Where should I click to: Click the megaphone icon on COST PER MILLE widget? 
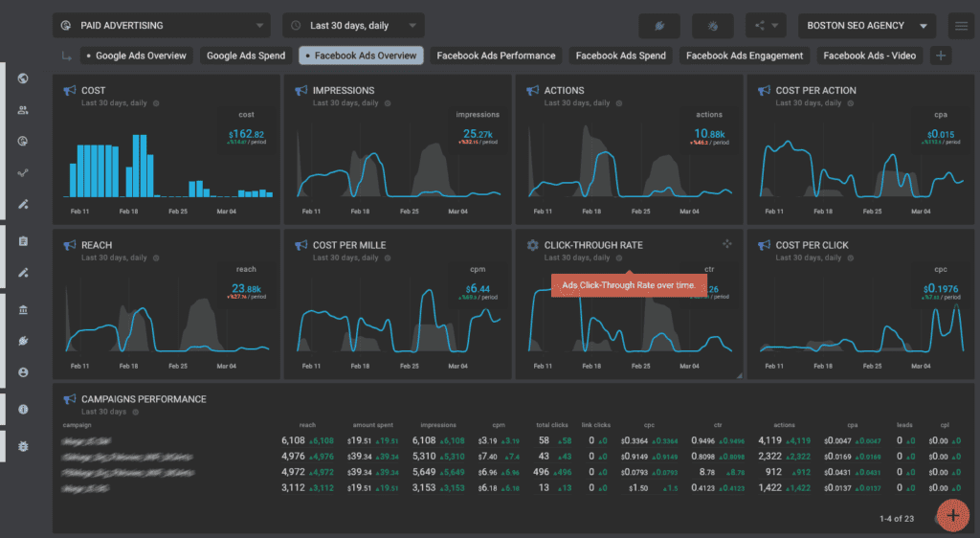(x=301, y=245)
